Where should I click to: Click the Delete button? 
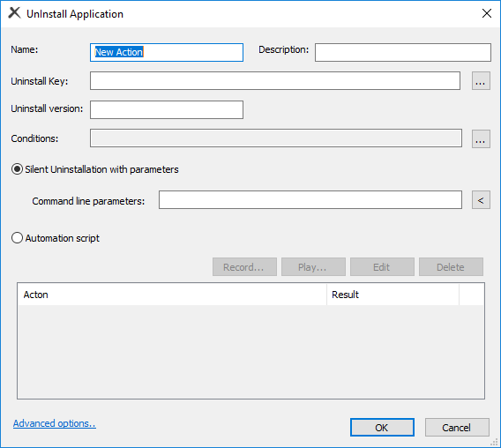[x=451, y=267]
